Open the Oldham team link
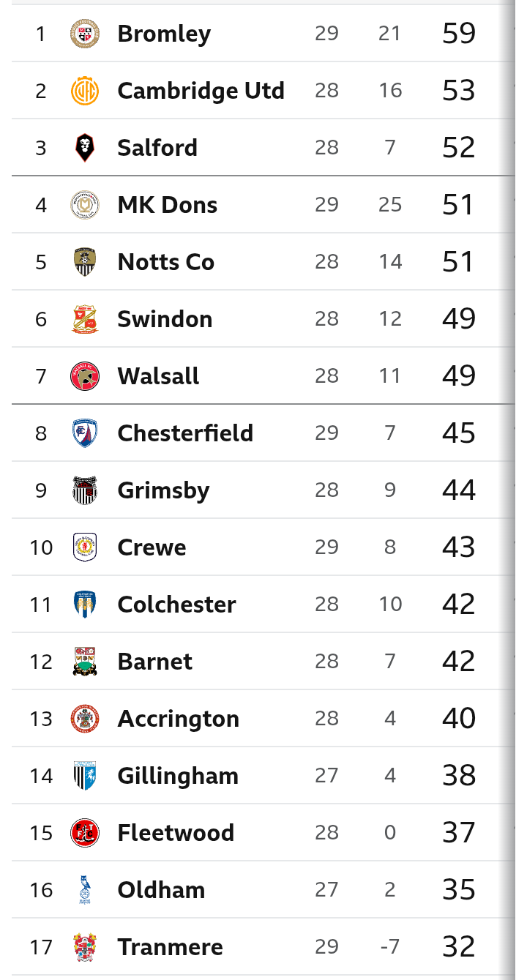The image size is (527, 980). pyautogui.click(x=161, y=890)
